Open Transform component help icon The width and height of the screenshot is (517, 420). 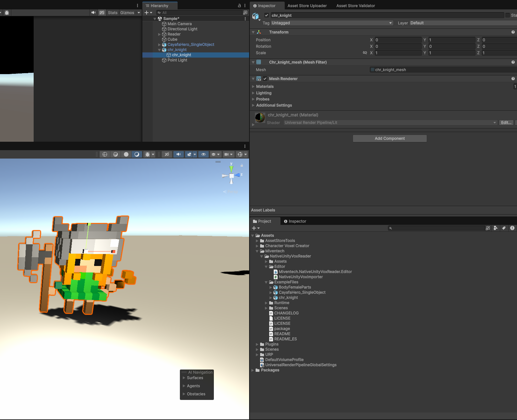click(513, 32)
